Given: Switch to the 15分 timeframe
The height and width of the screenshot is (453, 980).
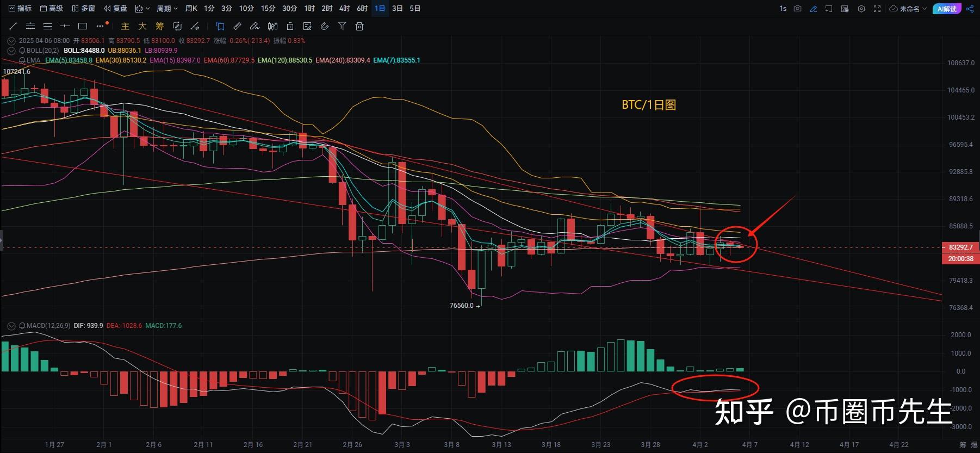Looking at the screenshot, I should click(x=268, y=9).
